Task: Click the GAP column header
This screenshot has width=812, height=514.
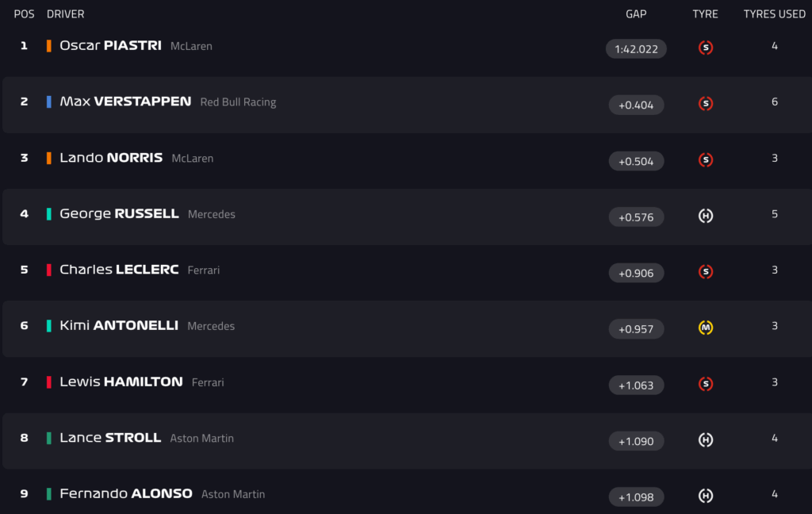Action: point(636,14)
